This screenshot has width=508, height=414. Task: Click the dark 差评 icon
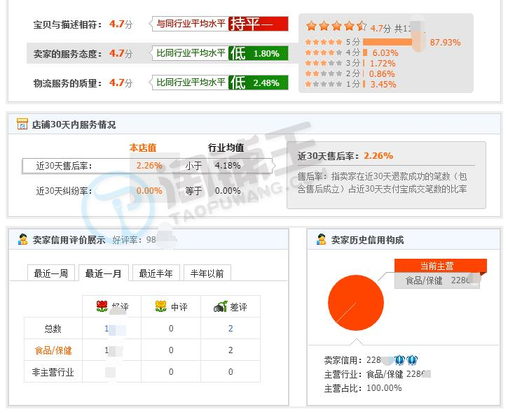[220, 306]
